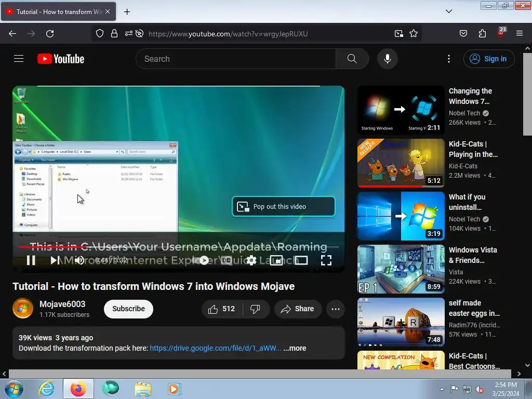
Task: Open a new tab with plus
Action: pyautogui.click(x=127, y=12)
